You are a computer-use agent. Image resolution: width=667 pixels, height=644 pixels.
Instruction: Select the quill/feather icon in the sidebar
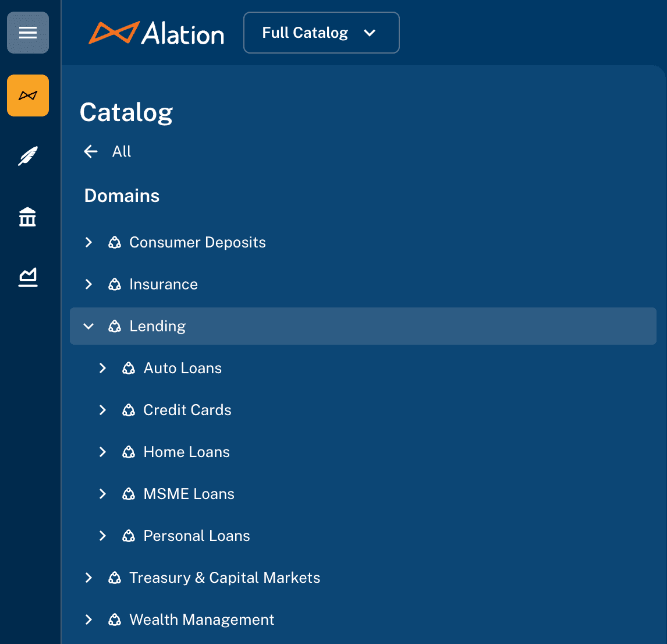(x=27, y=156)
